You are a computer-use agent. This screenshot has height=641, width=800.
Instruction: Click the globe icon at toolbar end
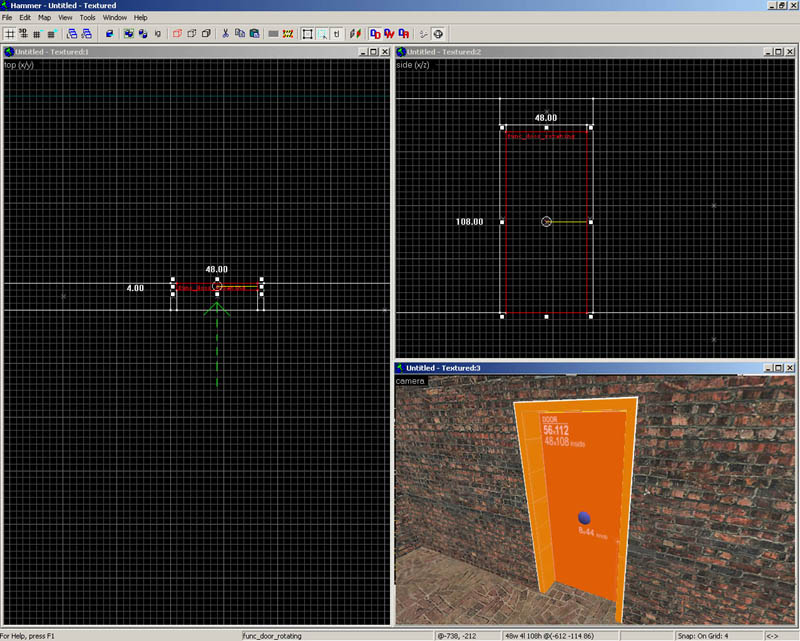438,34
